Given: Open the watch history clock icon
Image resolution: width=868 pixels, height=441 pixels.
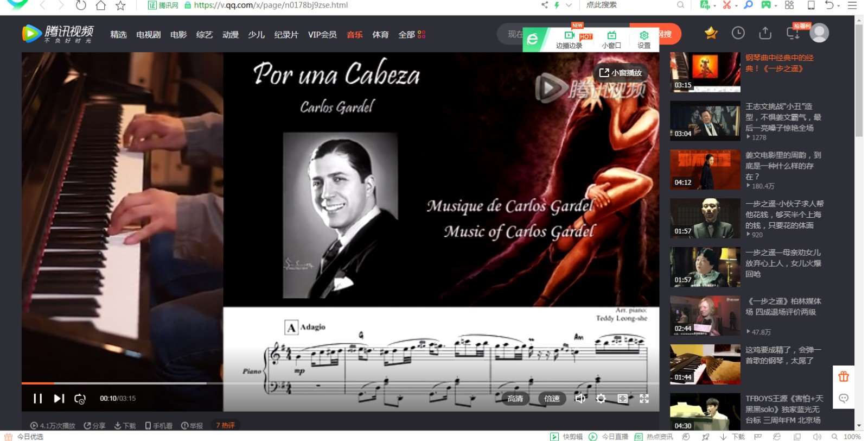Looking at the screenshot, I should (x=738, y=33).
